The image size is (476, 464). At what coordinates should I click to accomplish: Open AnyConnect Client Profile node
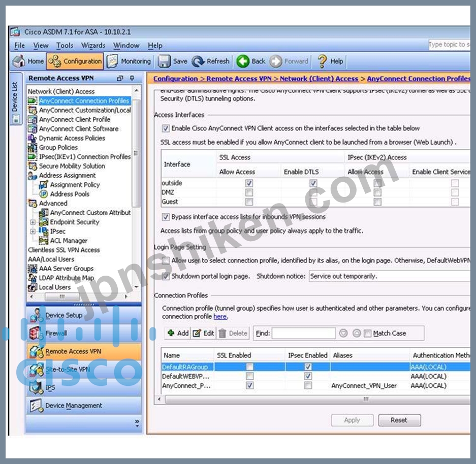[x=75, y=119]
